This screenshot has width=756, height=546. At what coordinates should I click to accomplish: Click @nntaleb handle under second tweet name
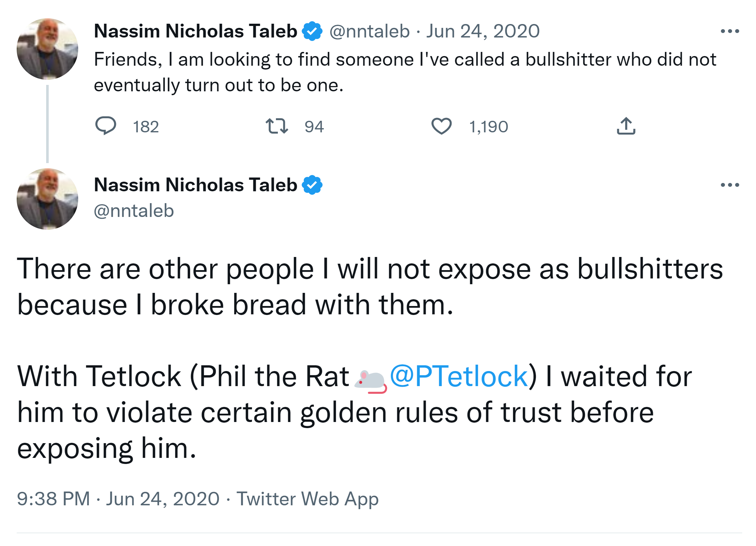coord(134,211)
